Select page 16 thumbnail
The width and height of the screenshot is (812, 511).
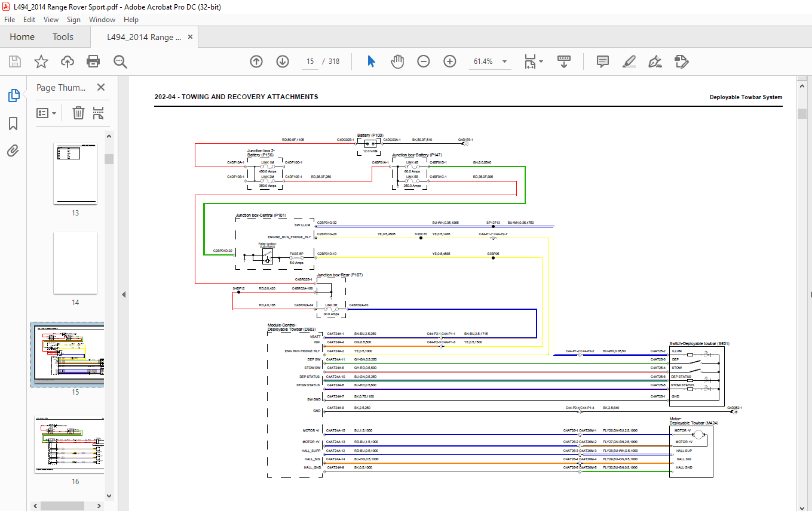[x=69, y=445]
